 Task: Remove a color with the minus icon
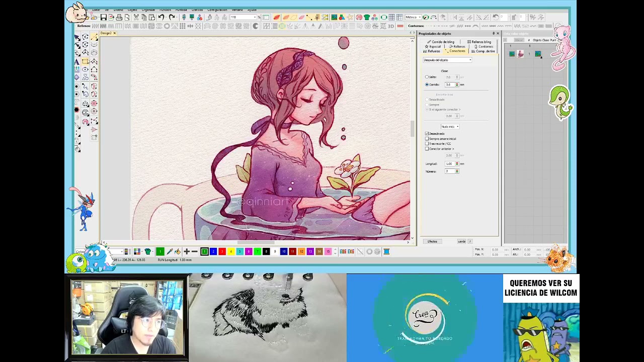point(195,251)
